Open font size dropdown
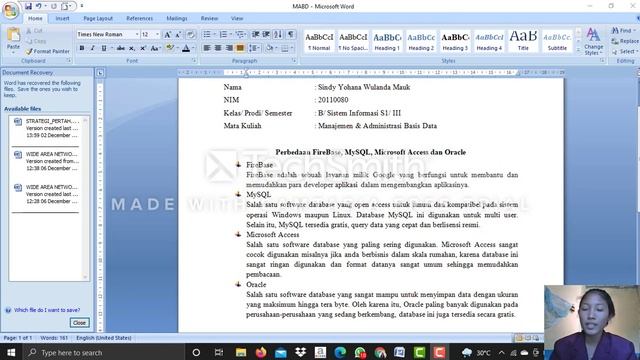The image size is (640, 360). [158, 35]
